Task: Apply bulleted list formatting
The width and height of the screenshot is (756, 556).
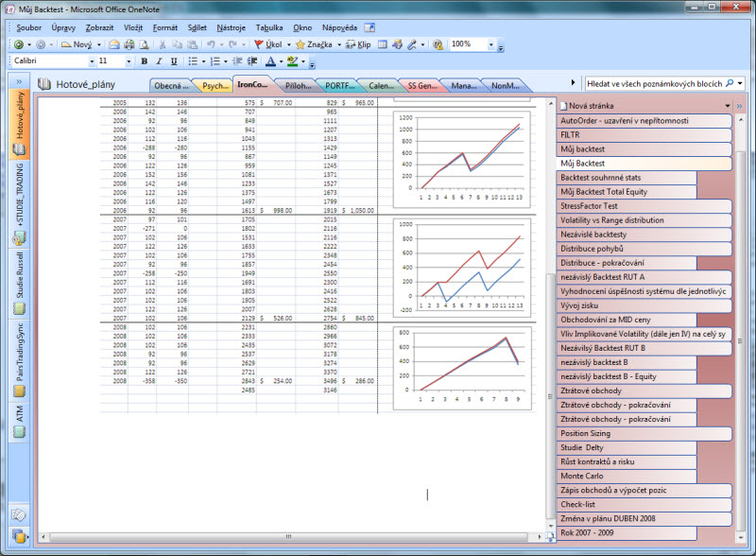Action: click(x=194, y=61)
